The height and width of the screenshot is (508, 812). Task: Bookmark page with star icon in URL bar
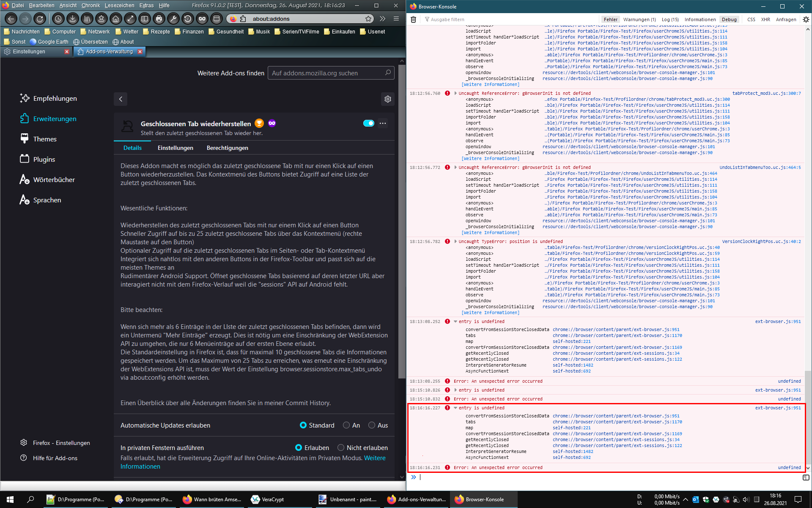pos(368,19)
